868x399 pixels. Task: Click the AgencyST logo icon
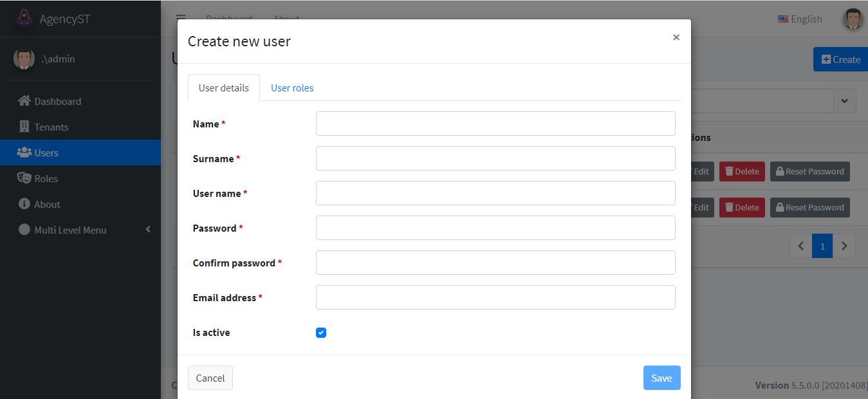(x=24, y=19)
